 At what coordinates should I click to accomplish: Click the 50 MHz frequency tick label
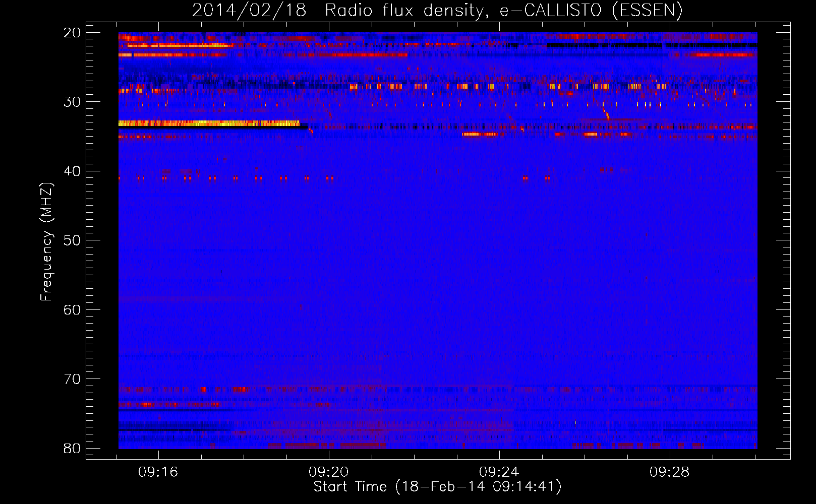coord(72,240)
